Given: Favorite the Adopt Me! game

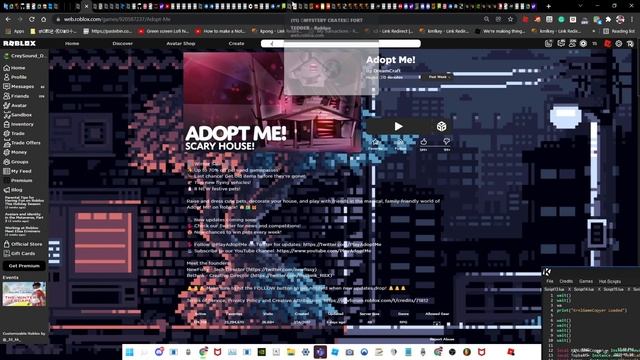Looking at the screenshot, I should pyautogui.click(x=375, y=144).
